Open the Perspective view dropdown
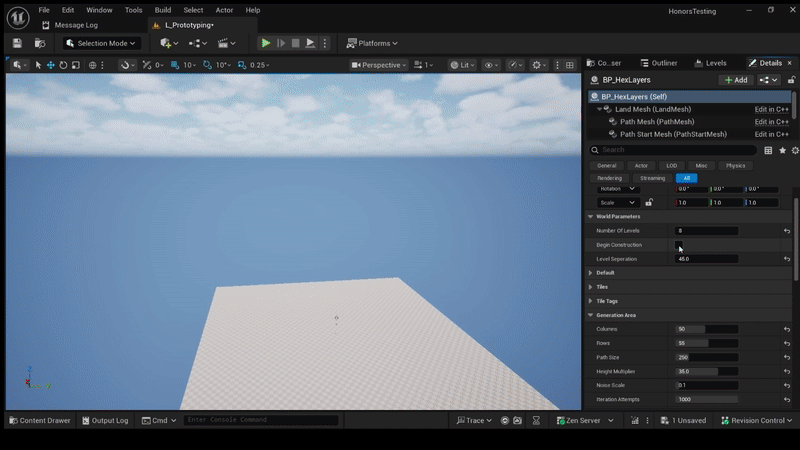800x450 pixels. pos(379,65)
